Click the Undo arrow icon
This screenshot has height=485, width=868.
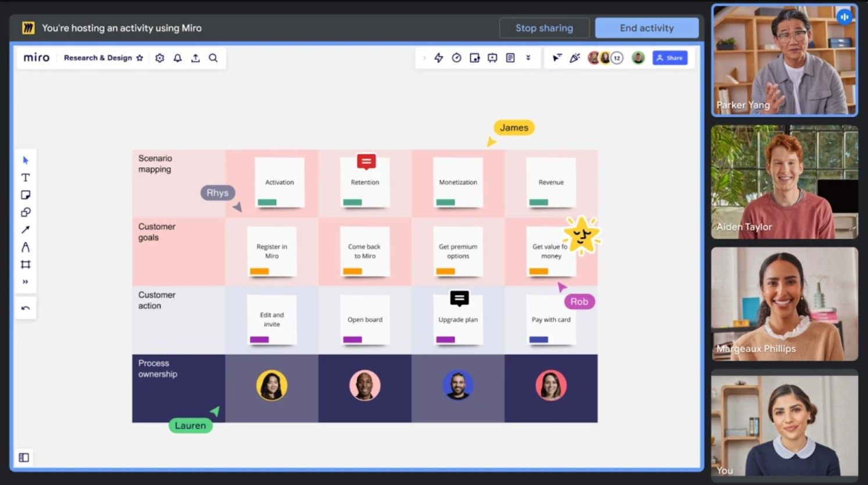pyautogui.click(x=26, y=308)
